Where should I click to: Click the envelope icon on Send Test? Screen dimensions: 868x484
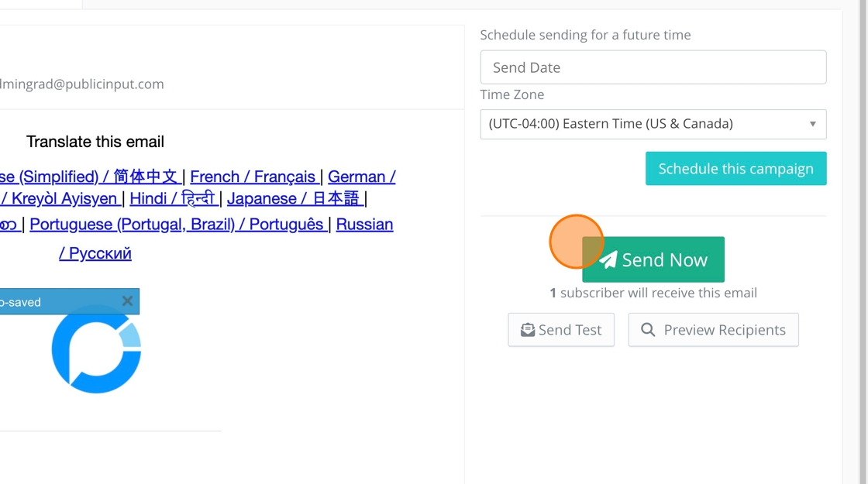point(528,330)
